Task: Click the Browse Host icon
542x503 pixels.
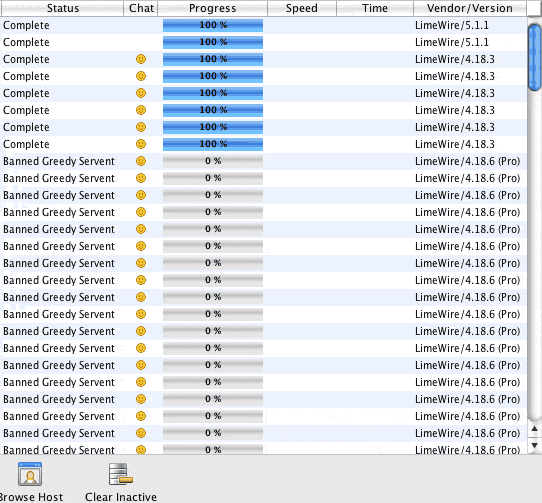Action: click(x=30, y=474)
